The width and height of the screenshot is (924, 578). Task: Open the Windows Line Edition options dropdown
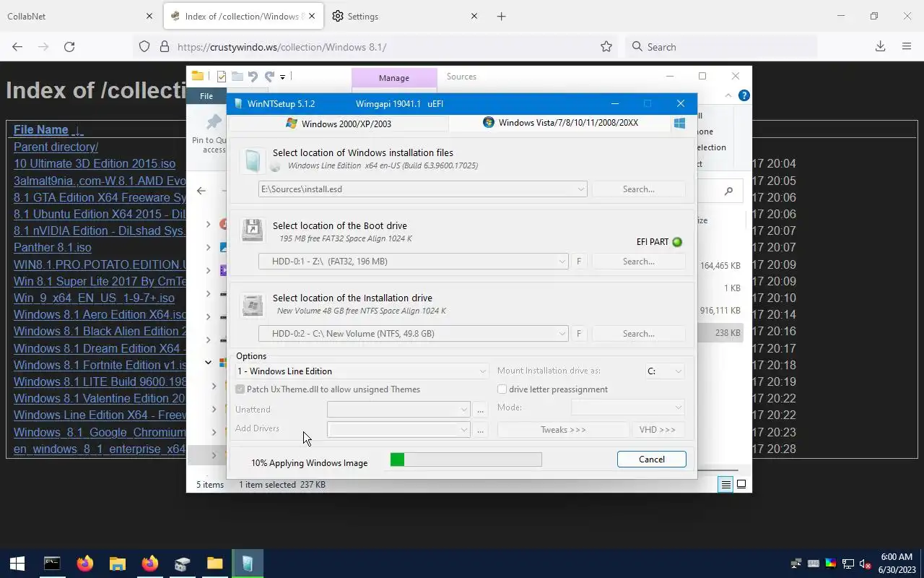(x=482, y=371)
